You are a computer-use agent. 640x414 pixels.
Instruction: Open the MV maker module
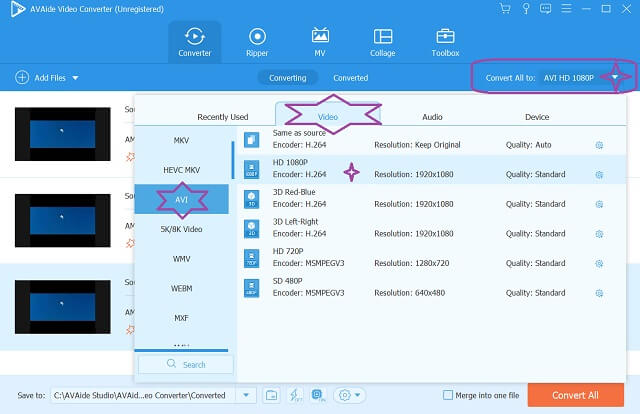[x=320, y=42]
